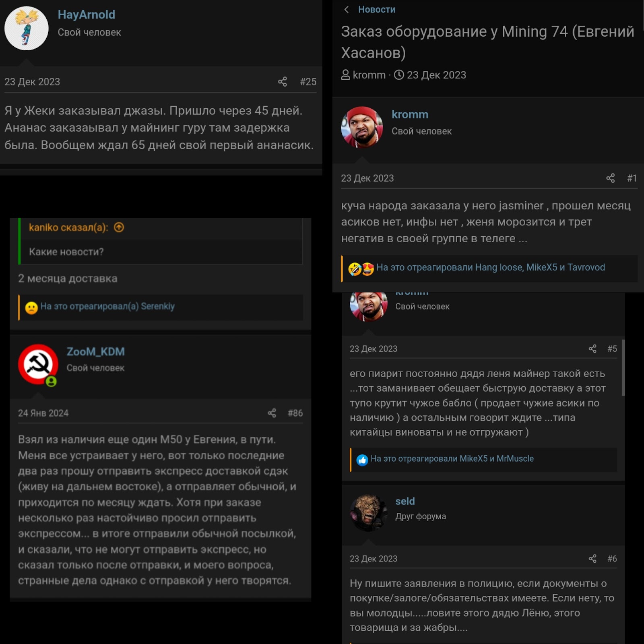Open post number #25 permalink
644x644 pixels.
308,82
